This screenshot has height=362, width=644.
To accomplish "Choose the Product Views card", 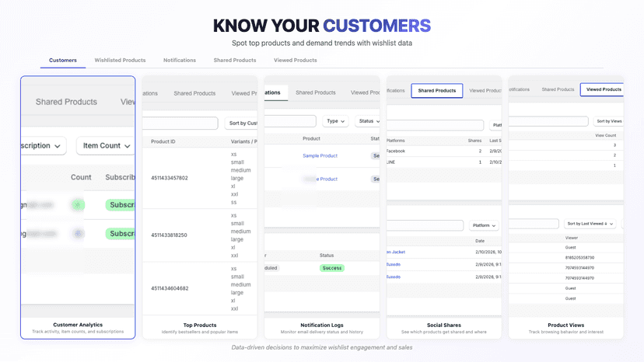I will (x=566, y=207).
